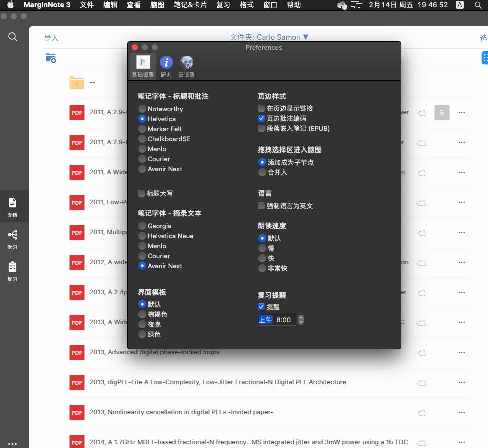The height and width of the screenshot is (448, 488).
Task: Click the search magnifier in left sidebar
Action: tap(13, 37)
